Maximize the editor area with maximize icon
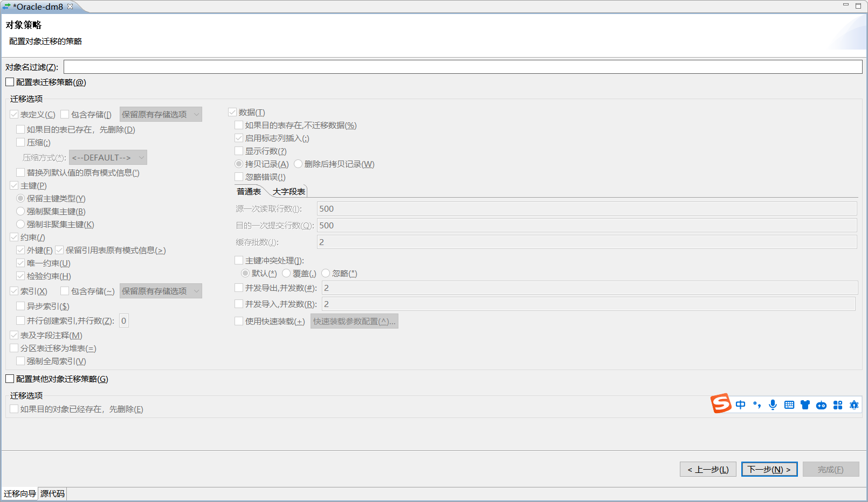Viewport: 868px width, 502px height. [x=858, y=6]
